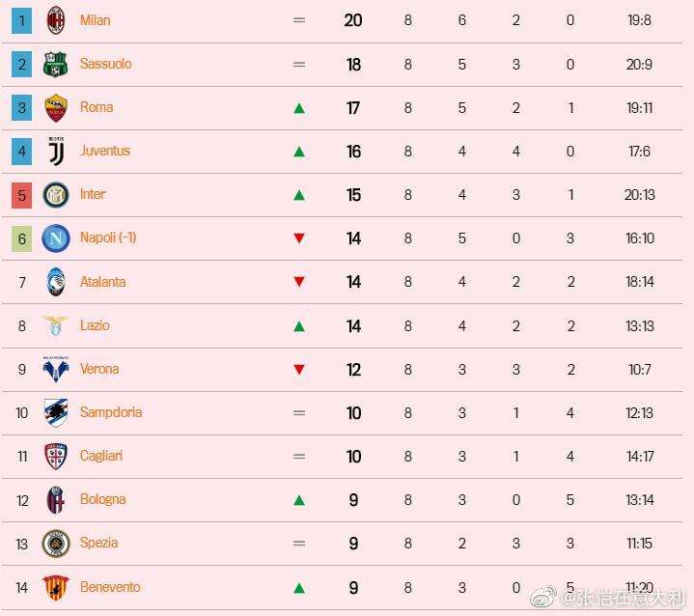The width and height of the screenshot is (694, 616).
Task: Click the Roma club crest
Action: 56,108
